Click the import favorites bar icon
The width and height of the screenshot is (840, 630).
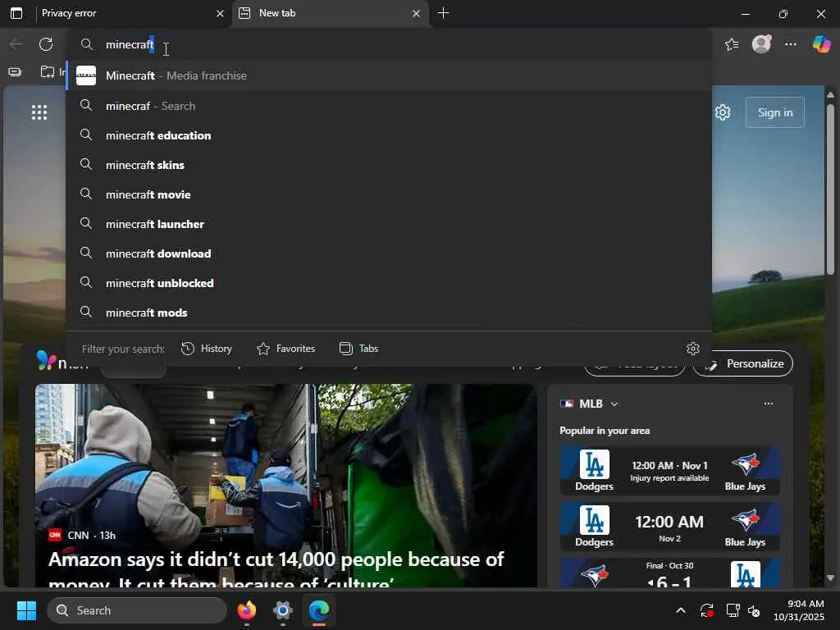point(48,72)
